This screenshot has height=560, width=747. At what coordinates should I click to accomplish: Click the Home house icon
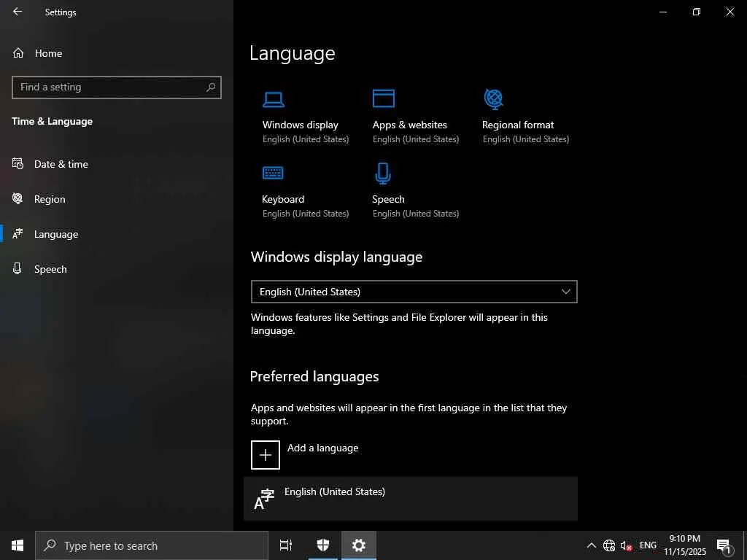pyautogui.click(x=18, y=52)
